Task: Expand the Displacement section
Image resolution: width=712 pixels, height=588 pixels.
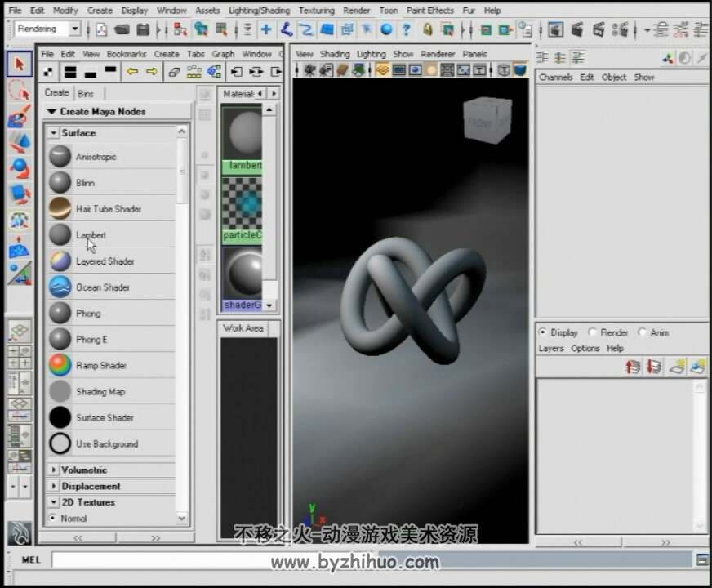Action: click(54, 486)
